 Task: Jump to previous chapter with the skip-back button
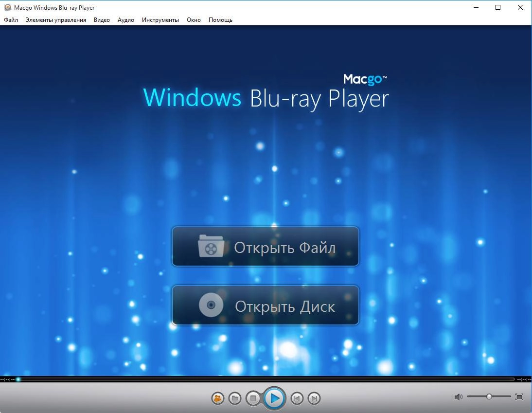pyautogui.click(x=297, y=398)
